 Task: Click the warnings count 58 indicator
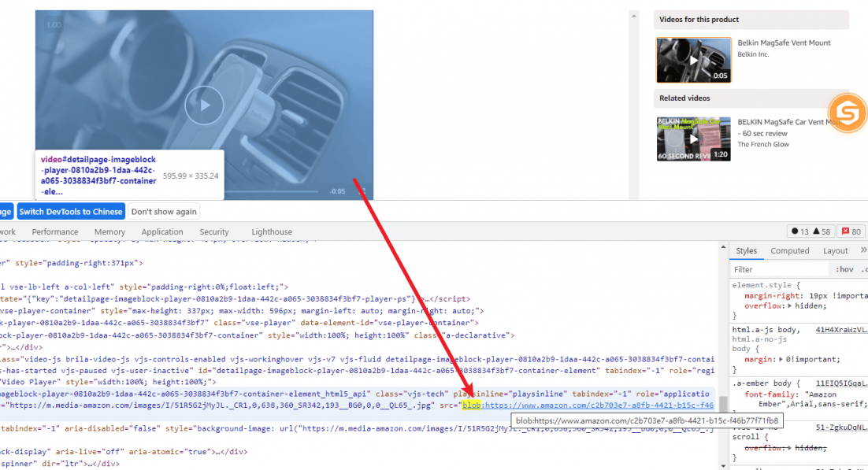(822, 231)
